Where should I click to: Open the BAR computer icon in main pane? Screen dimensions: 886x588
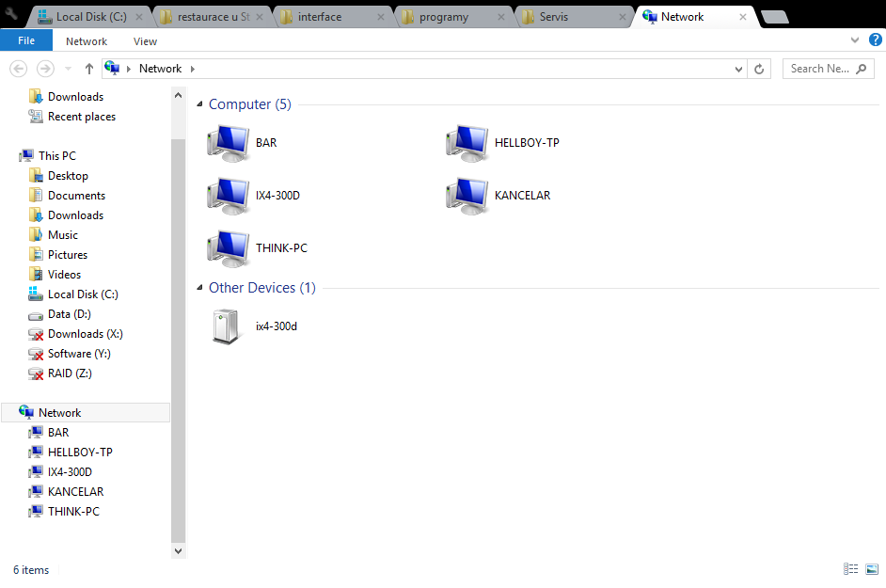[x=225, y=143]
